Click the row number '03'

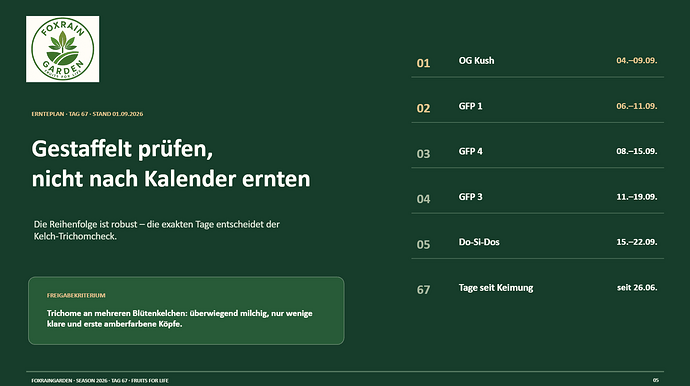click(423, 154)
